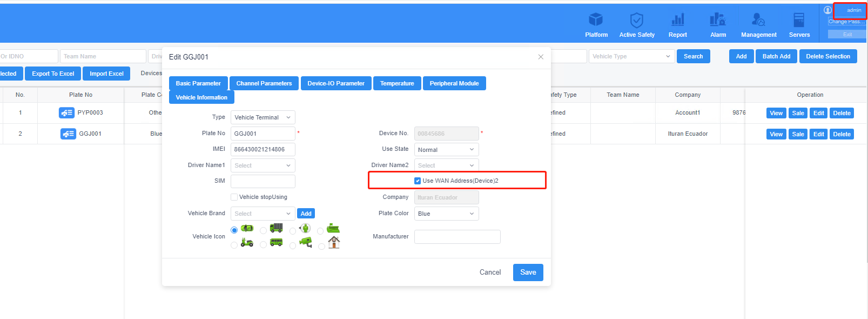Select the green car radio button
The width and height of the screenshot is (868, 319).
pyautogui.click(x=234, y=230)
